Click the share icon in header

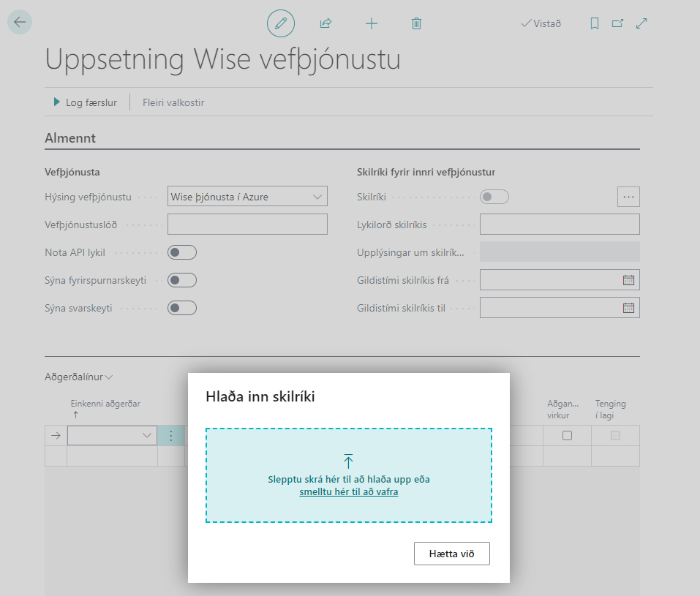point(325,23)
